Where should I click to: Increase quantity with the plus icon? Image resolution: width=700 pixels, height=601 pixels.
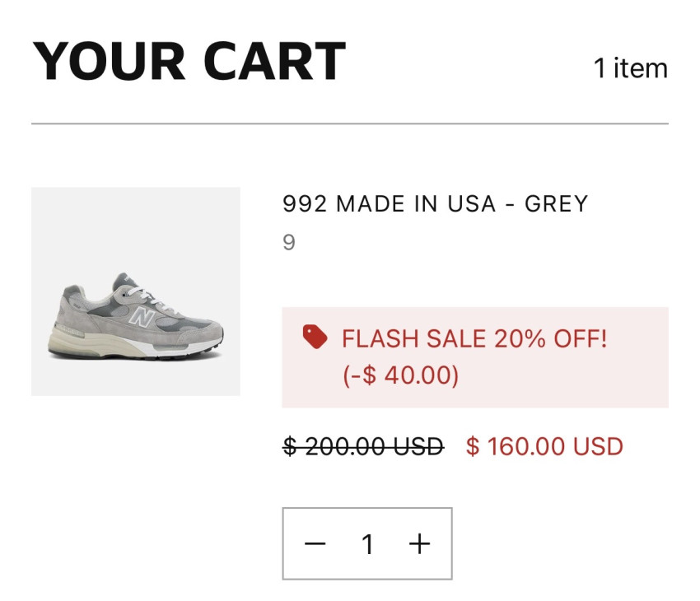(x=420, y=544)
